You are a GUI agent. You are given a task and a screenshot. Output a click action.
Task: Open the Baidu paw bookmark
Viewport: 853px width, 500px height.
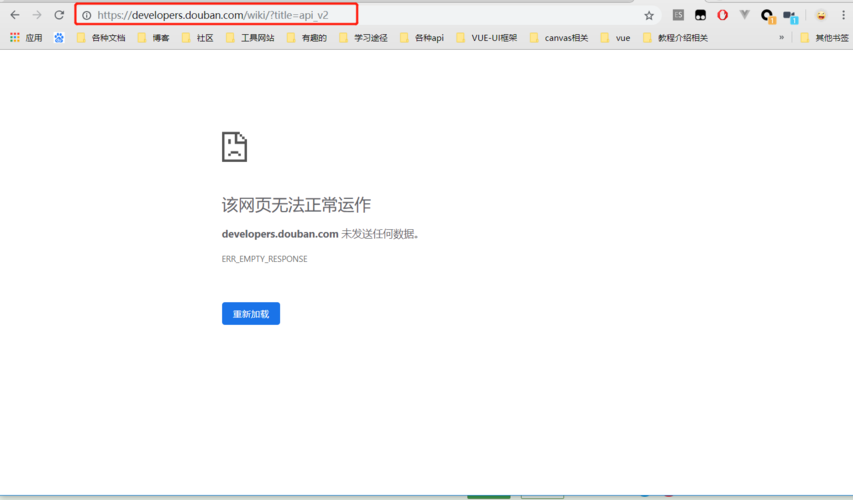[59, 38]
